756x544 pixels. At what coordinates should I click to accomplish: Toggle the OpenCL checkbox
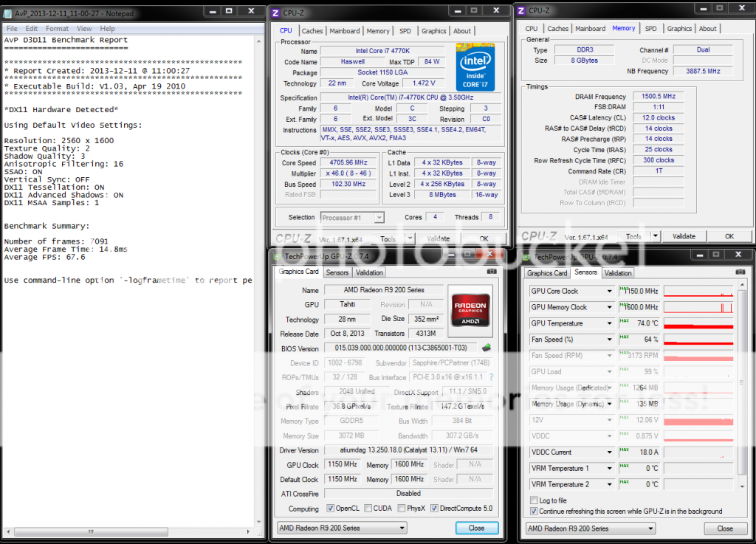pyautogui.click(x=331, y=509)
